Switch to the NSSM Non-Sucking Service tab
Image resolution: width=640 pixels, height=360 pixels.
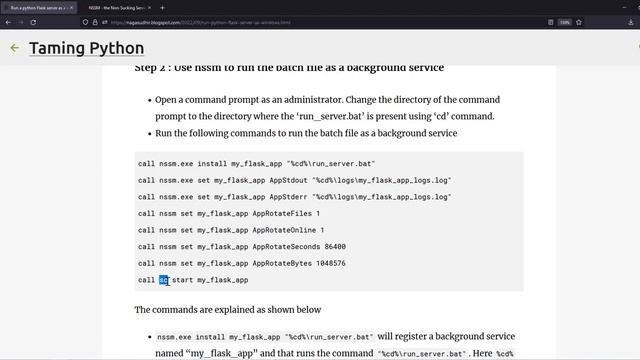(116, 8)
